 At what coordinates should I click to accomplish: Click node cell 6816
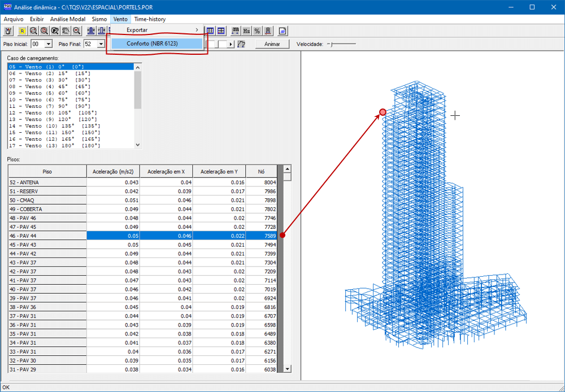(261, 307)
